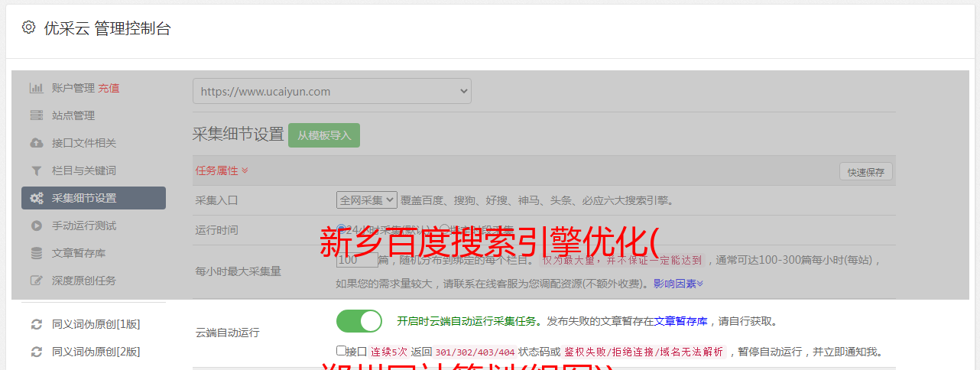
Task: Click the 每小时最大采集量 label
Action: pos(239,271)
